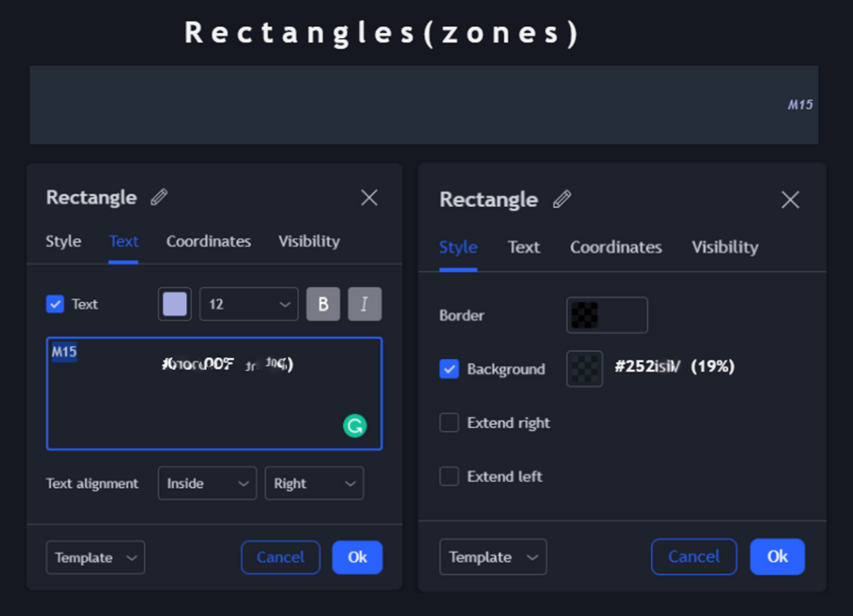Screen dimensions: 853x616
Task: Expand the Inside text alignment dropdown
Action: (207, 484)
